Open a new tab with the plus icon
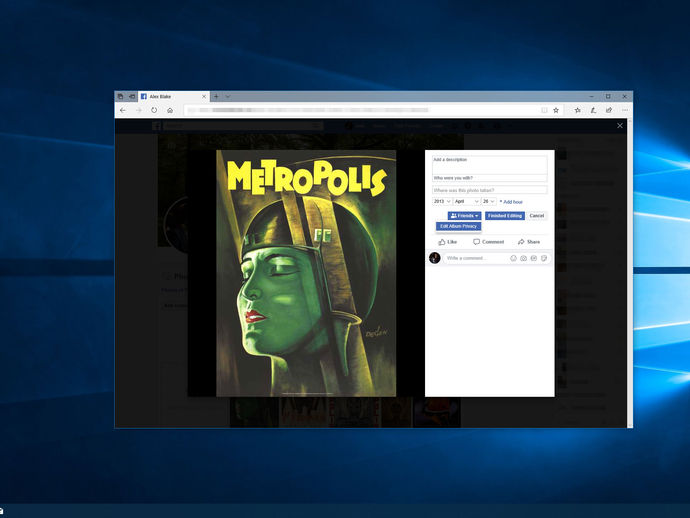Screen dimensions: 690x518 point(216,96)
